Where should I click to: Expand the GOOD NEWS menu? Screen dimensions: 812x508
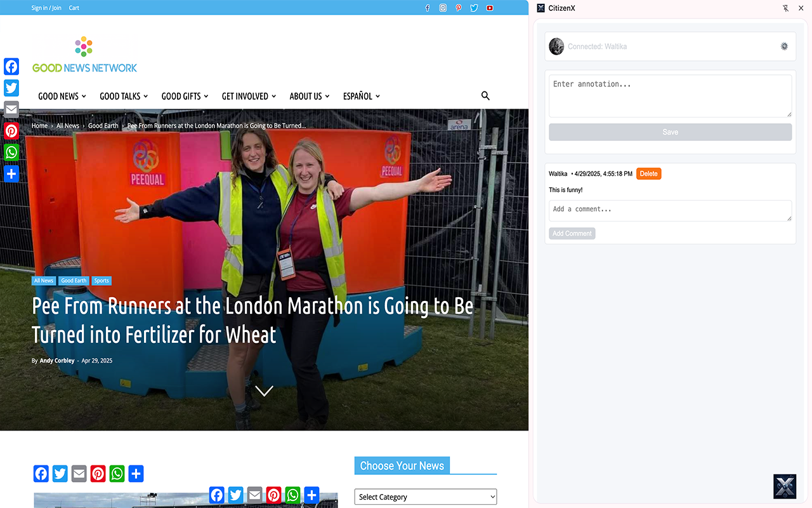pos(62,96)
